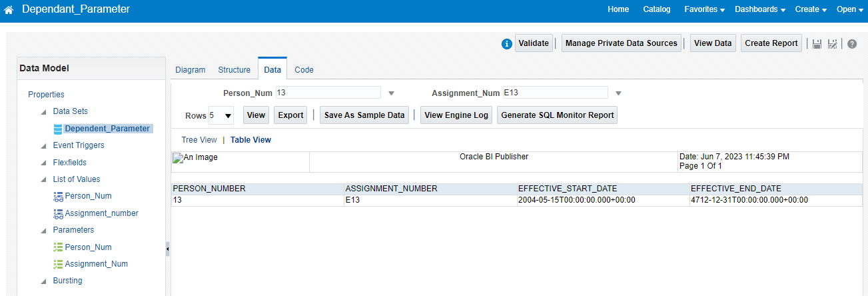
Task: Click the Person_Num input field
Action: tap(328, 93)
